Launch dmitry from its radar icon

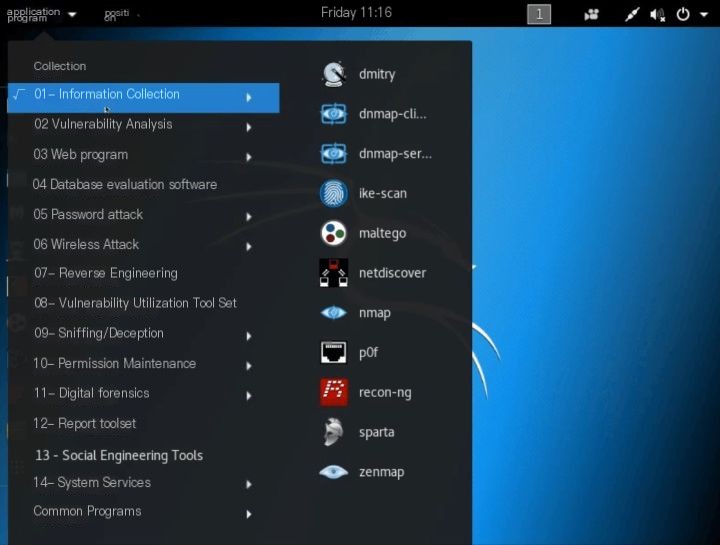click(x=334, y=74)
